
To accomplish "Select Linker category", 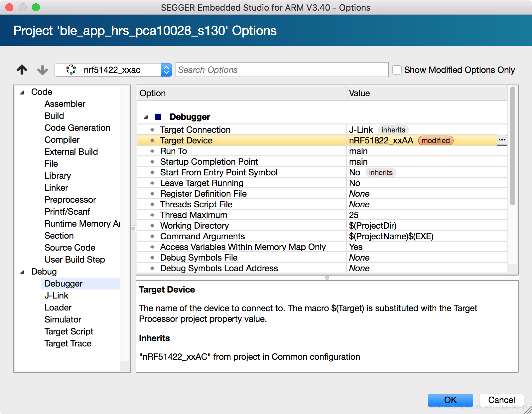I will 56,188.
